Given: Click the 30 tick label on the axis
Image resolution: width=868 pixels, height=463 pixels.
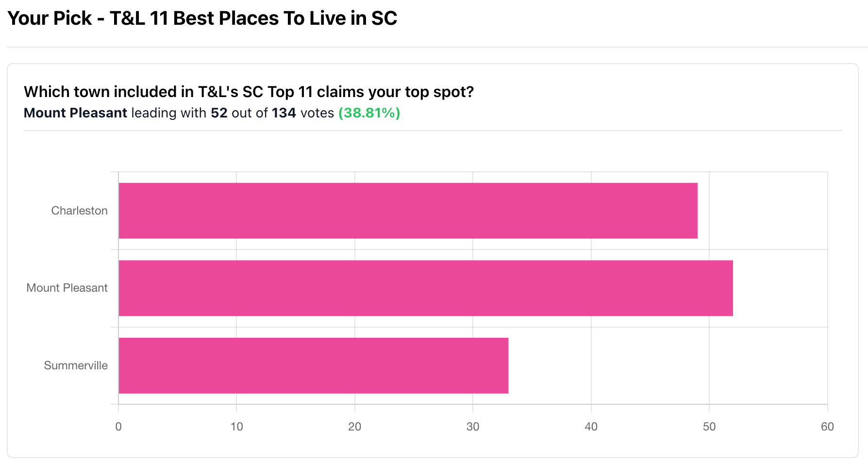Looking at the screenshot, I should (473, 427).
